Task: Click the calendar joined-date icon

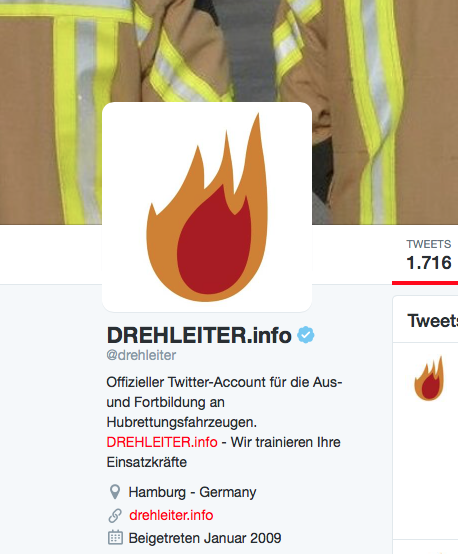Action: 115,538
